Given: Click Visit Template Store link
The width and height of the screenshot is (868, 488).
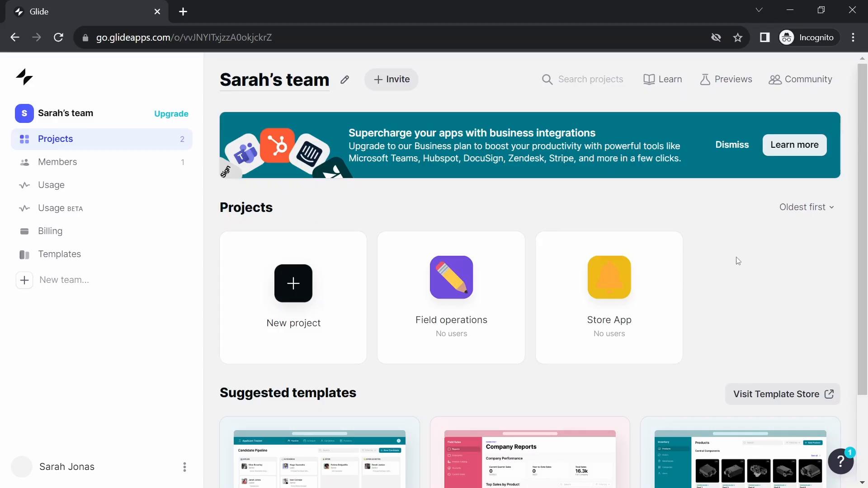Looking at the screenshot, I should tap(783, 394).
